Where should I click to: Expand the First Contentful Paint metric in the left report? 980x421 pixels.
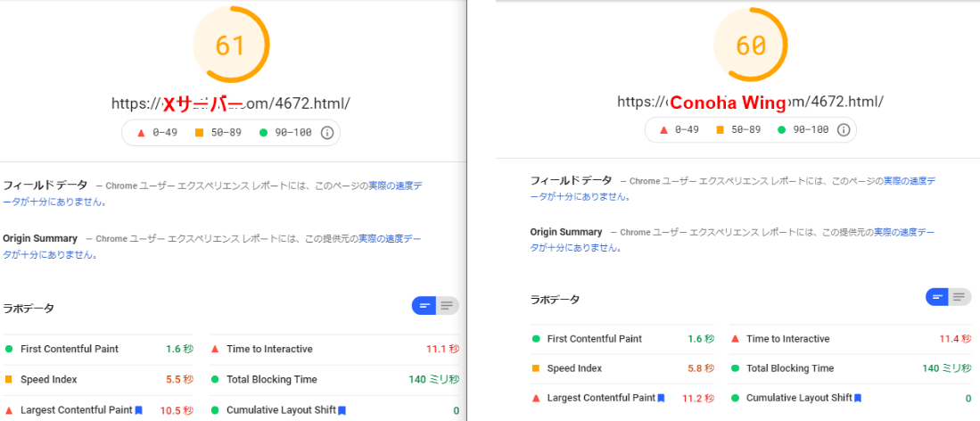[70, 349]
